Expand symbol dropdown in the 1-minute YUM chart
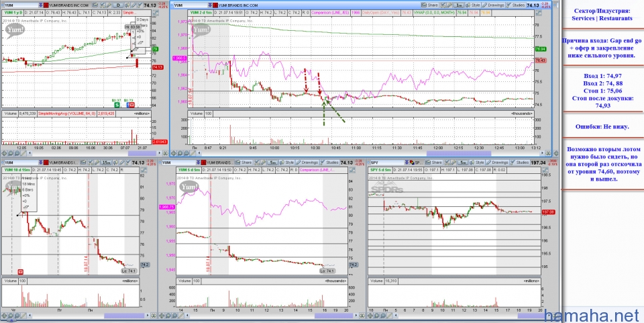The width and height of the screenshot is (644, 323). 210,5
